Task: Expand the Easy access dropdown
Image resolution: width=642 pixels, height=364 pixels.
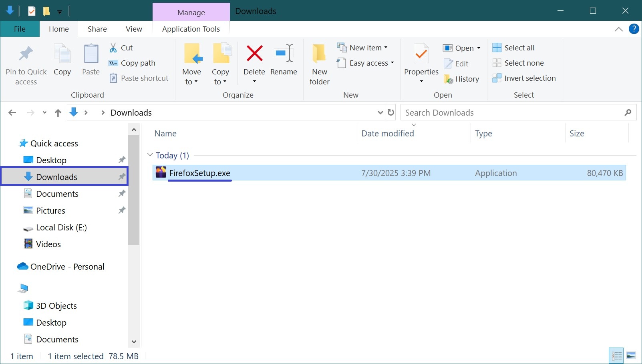Action: (392, 63)
